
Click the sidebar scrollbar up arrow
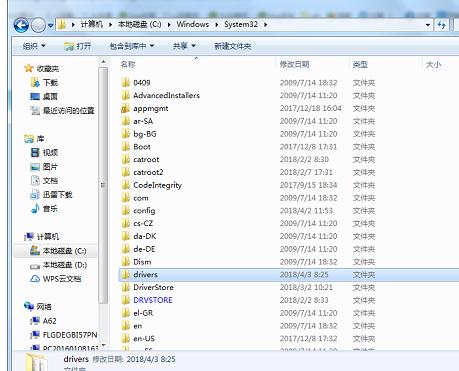(103, 62)
